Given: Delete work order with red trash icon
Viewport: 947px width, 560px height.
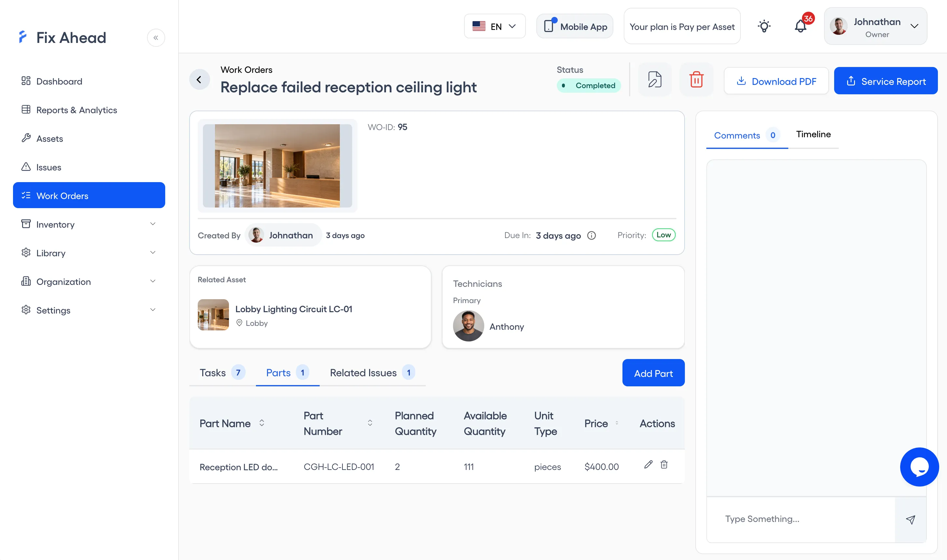Looking at the screenshot, I should (696, 80).
